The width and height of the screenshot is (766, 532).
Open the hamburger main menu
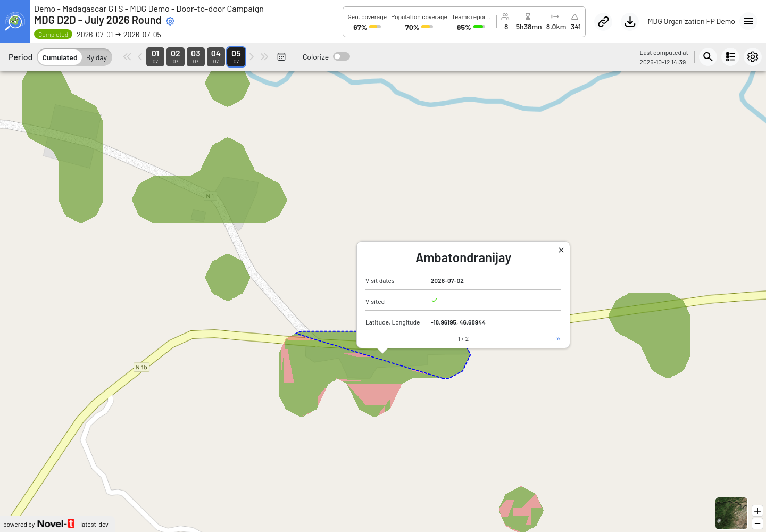(x=748, y=22)
